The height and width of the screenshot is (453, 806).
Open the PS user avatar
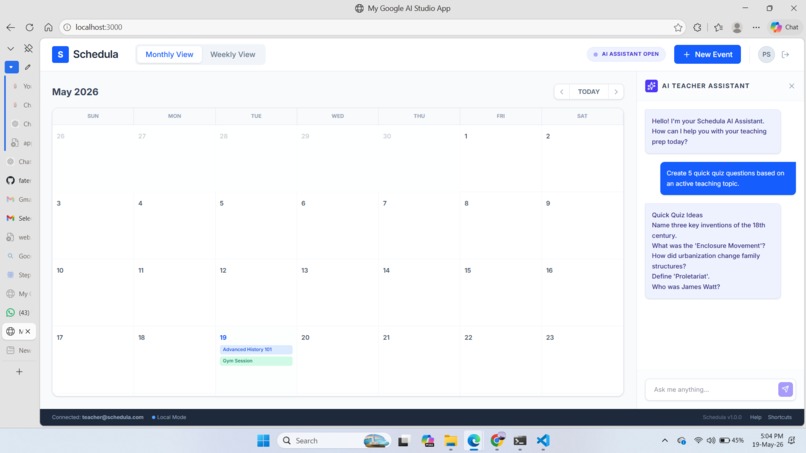[x=766, y=54]
